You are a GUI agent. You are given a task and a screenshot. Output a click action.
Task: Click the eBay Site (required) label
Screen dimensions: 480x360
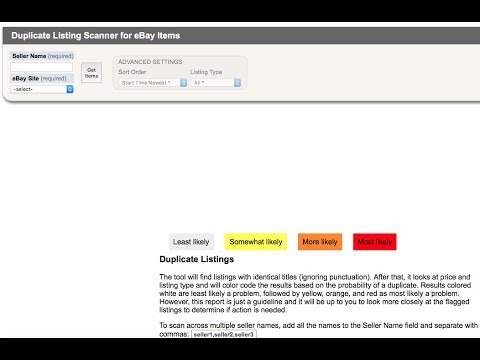point(39,78)
